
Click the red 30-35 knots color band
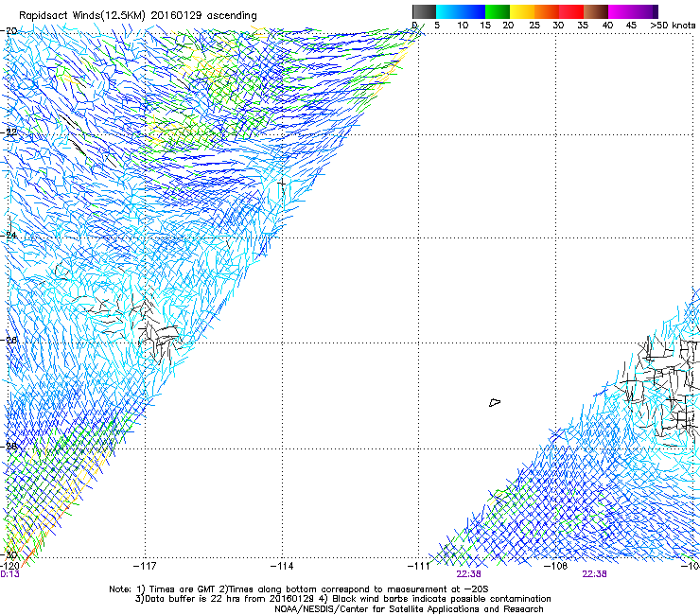pyautogui.click(x=571, y=11)
